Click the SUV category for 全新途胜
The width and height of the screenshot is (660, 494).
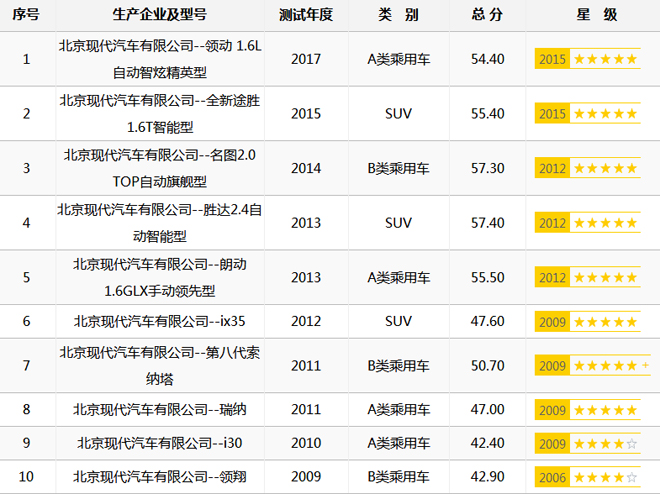click(x=398, y=114)
